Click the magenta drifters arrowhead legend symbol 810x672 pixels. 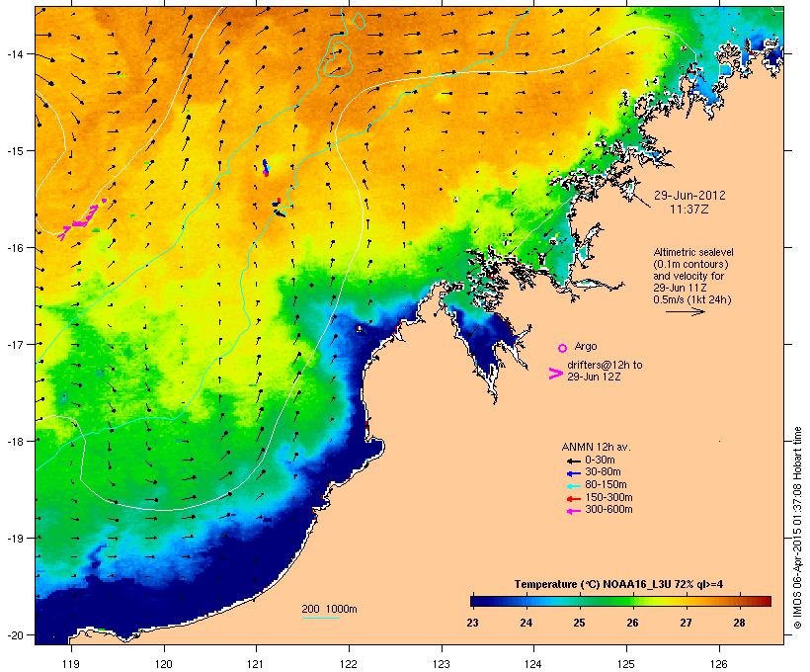pyautogui.click(x=555, y=374)
